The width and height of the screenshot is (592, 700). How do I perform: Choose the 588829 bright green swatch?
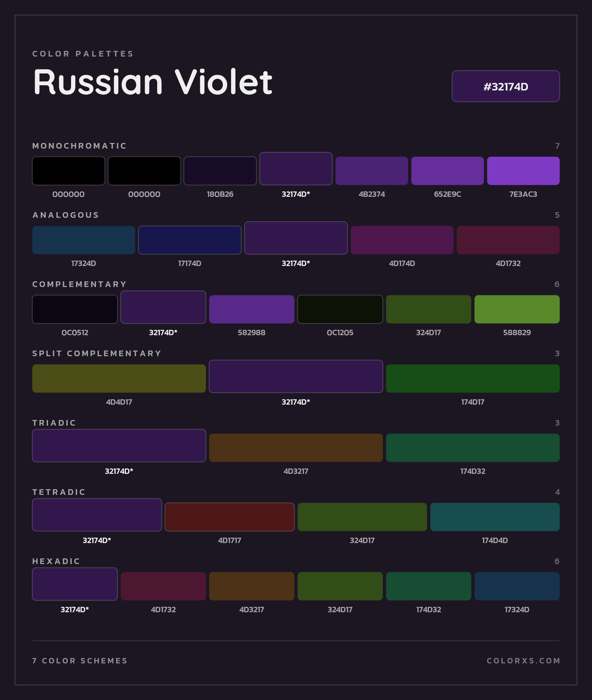[x=517, y=309]
